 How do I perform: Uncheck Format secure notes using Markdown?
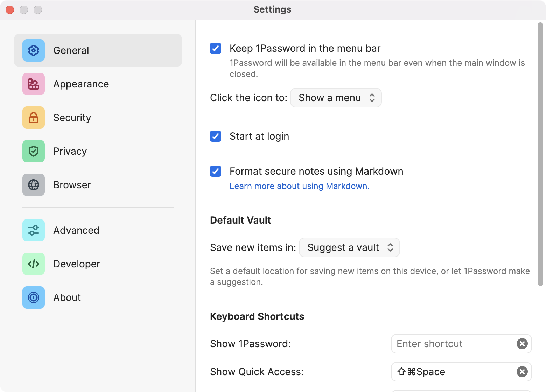(216, 171)
